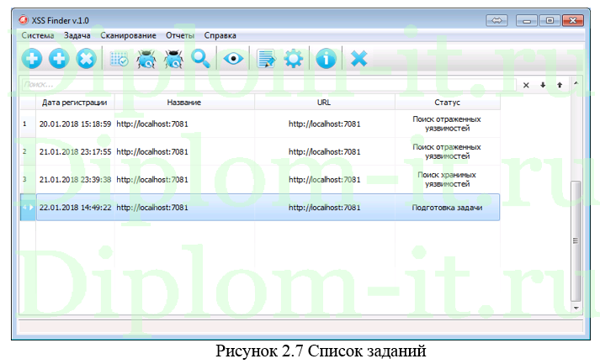The height and width of the screenshot is (364, 600).
Task: Maximize the XSS Finder window
Action: [550, 20]
